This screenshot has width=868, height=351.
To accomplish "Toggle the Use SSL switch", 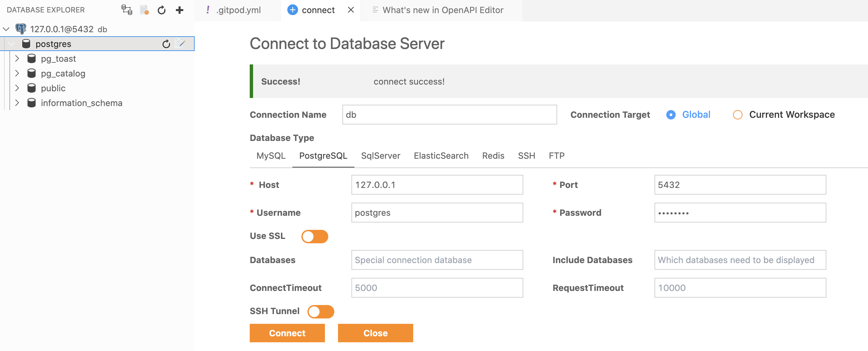I will tap(315, 236).
